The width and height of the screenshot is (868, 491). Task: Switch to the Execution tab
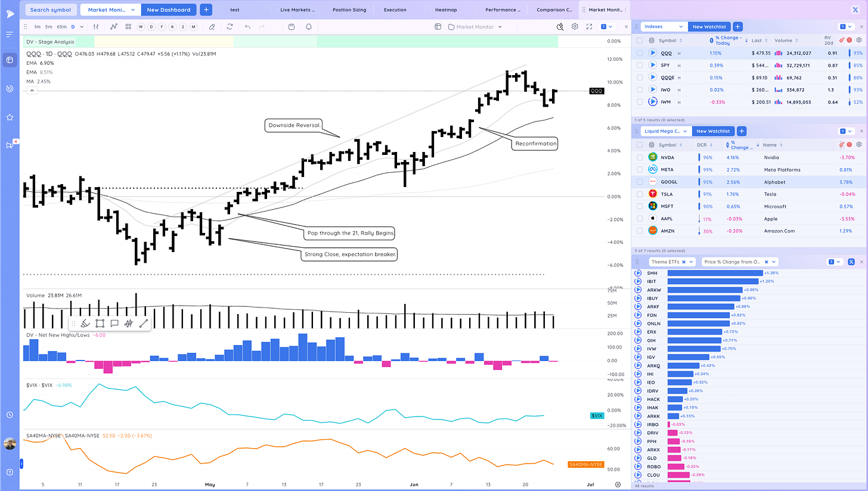coord(395,10)
